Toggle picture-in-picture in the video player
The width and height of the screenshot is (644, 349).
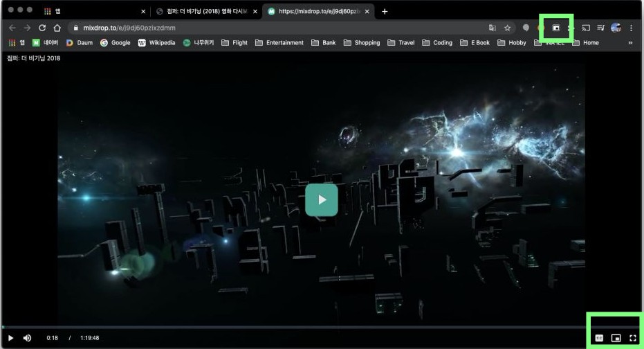click(x=616, y=338)
